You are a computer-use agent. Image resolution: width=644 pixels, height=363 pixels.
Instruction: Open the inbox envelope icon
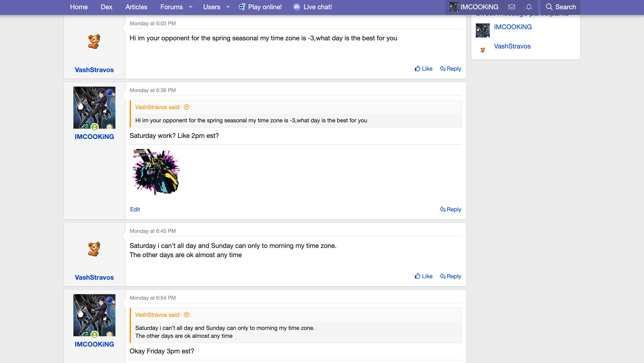(x=511, y=7)
